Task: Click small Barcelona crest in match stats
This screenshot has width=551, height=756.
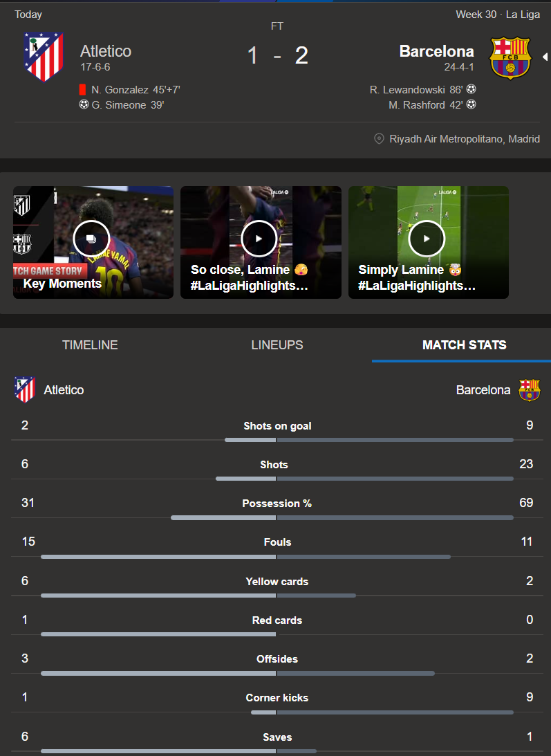Action: (529, 389)
